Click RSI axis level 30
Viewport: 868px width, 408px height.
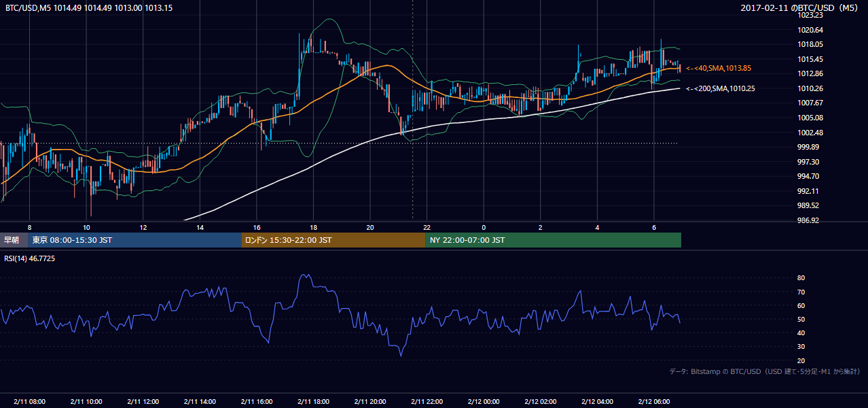pyautogui.click(x=801, y=346)
